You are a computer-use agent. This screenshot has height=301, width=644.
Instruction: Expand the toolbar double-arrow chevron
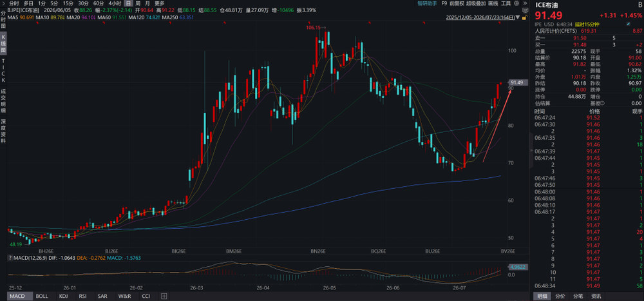coord(525,3)
